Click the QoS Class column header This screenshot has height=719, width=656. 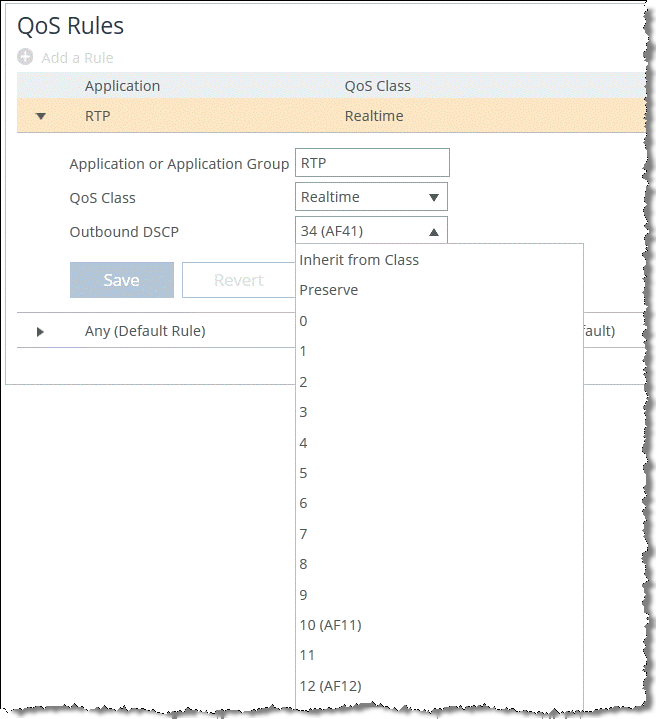pos(377,86)
